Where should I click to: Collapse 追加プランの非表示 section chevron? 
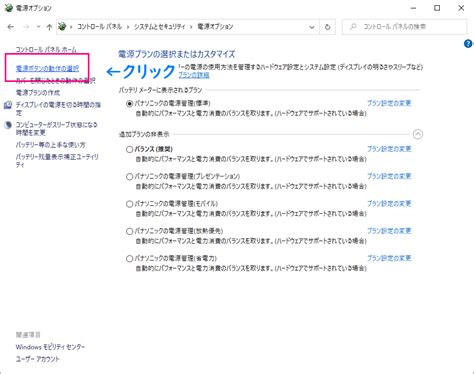click(x=418, y=134)
